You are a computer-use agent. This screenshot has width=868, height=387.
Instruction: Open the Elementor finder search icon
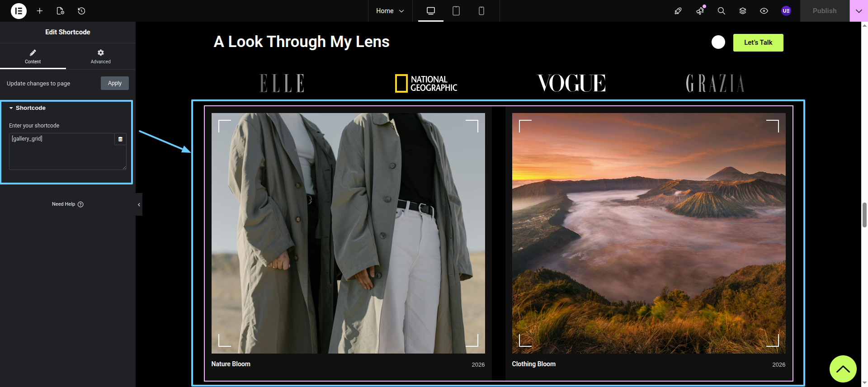pyautogui.click(x=721, y=11)
